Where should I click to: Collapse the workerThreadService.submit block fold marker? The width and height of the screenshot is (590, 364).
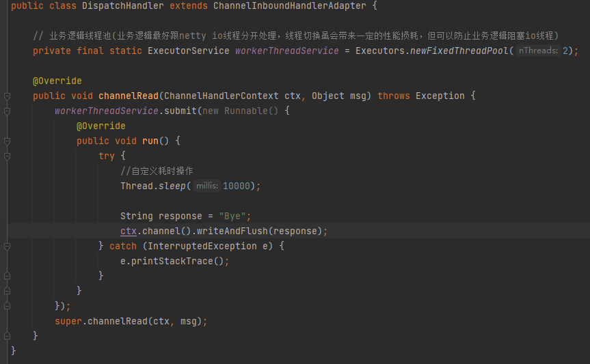tap(7, 111)
